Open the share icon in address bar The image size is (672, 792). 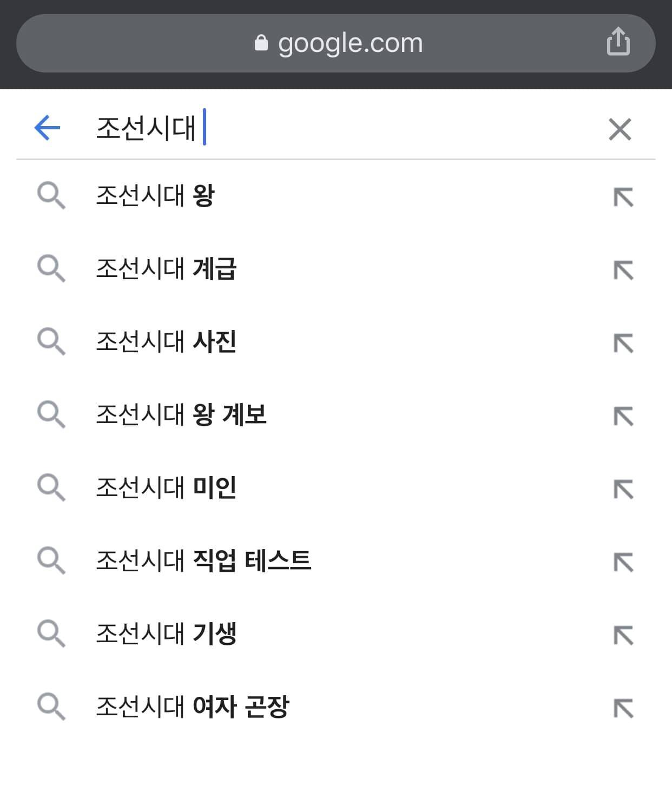tap(618, 41)
